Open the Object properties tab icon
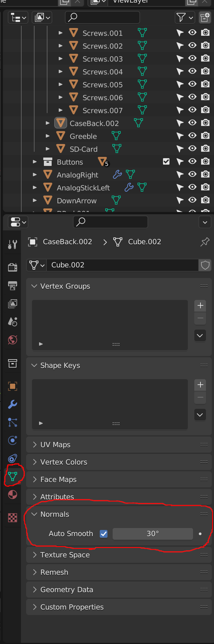 (13, 386)
